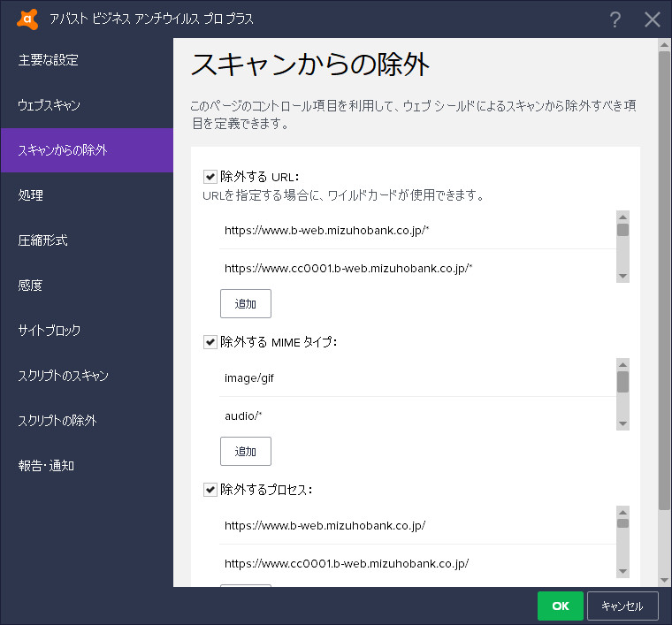This screenshot has height=625, width=672.
Task: Select the audio/* MIME entry
Action: (417, 415)
